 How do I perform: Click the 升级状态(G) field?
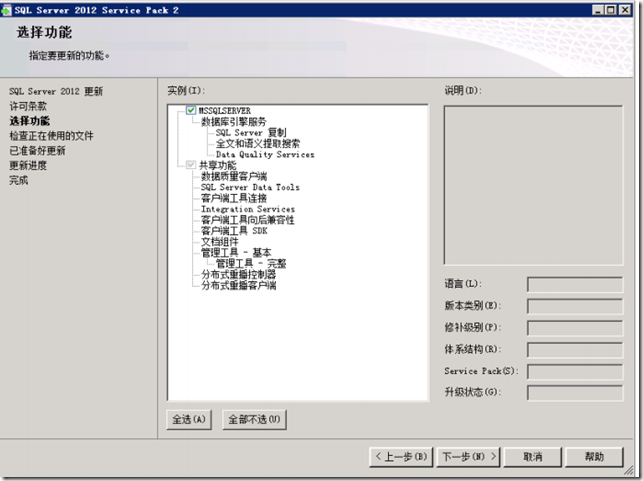(575, 393)
